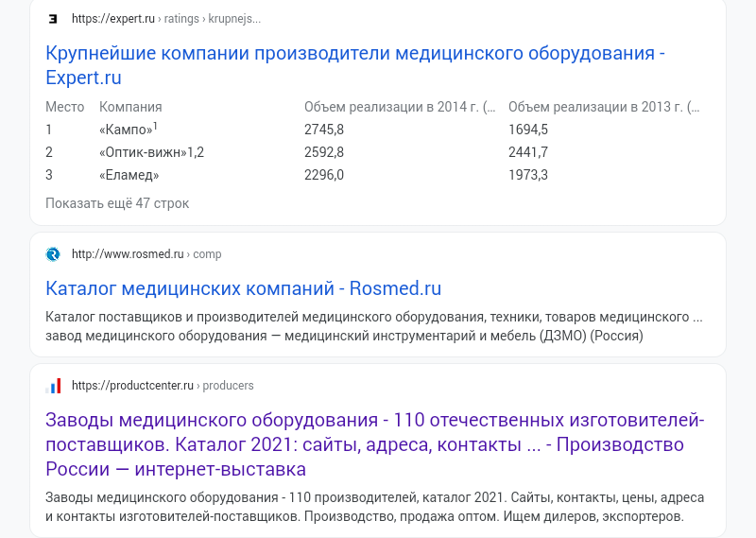Select the «Оптик-вижн»1,2 company cell
This screenshot has height=538, width=756.
151,152
